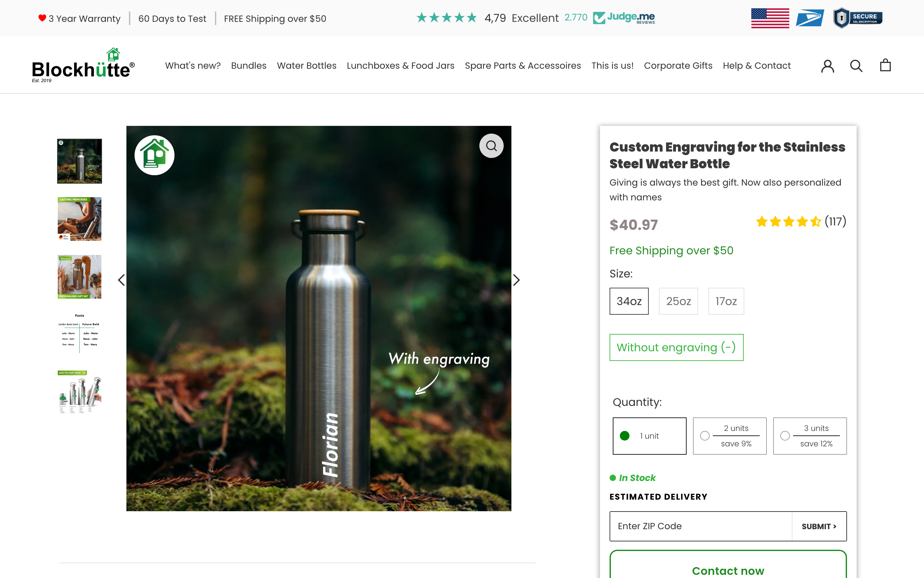Click the ESTIMATED DELIVERY heading
The width and height of the screenshot is (924, 578).
click(x=658, y=496)
